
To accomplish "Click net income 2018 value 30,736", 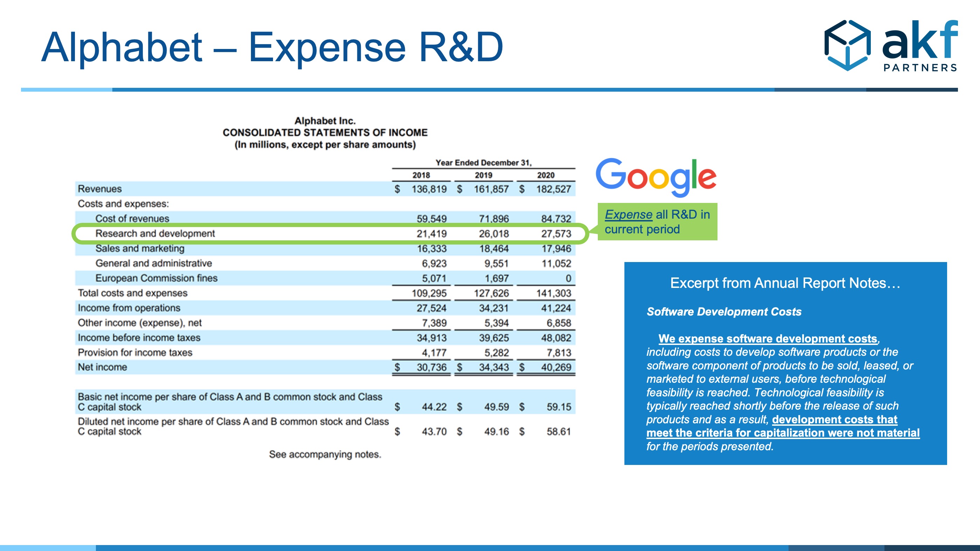I will (432, 367).
